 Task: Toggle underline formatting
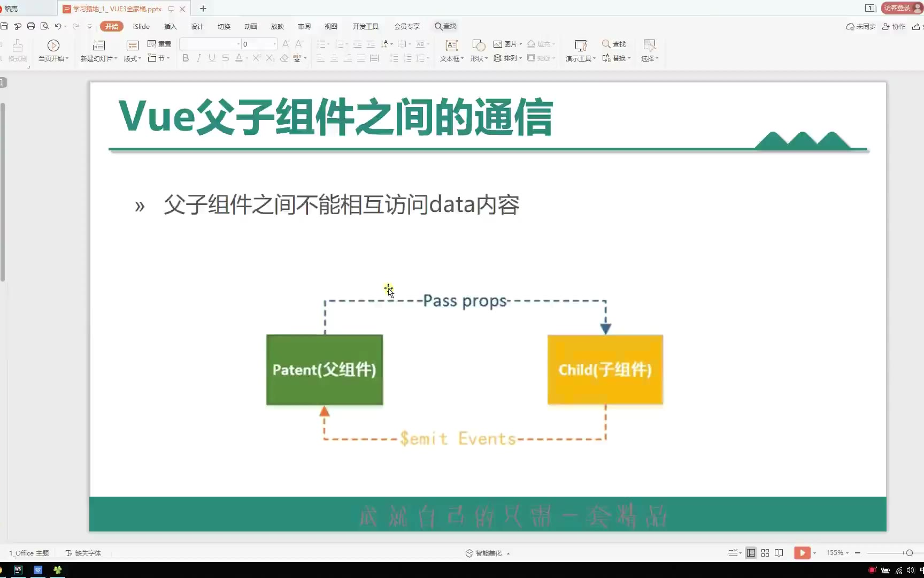212,58
